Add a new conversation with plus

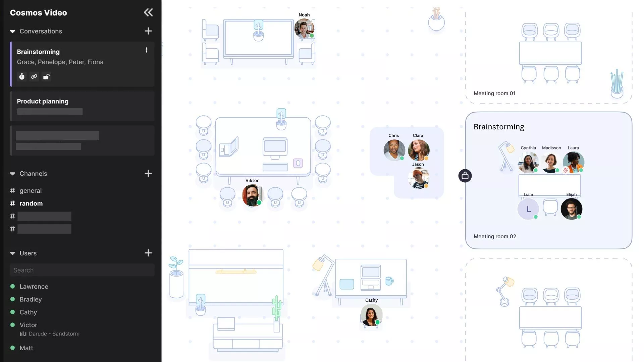[148, 31]
